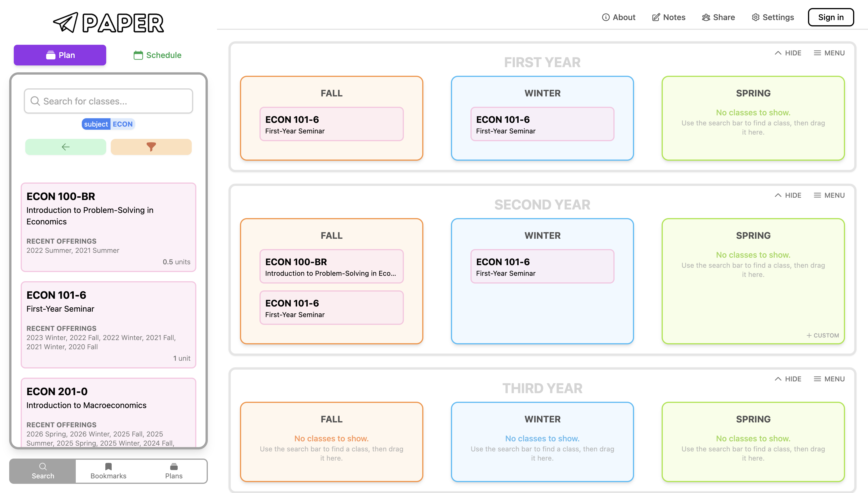
Task: Open the Second Year MENU
Action: point(829,195)
